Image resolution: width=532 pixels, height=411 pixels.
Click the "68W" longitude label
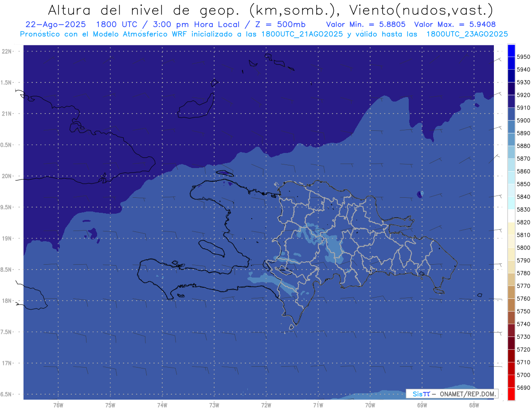pyautogui.click(x=474, y=405)
